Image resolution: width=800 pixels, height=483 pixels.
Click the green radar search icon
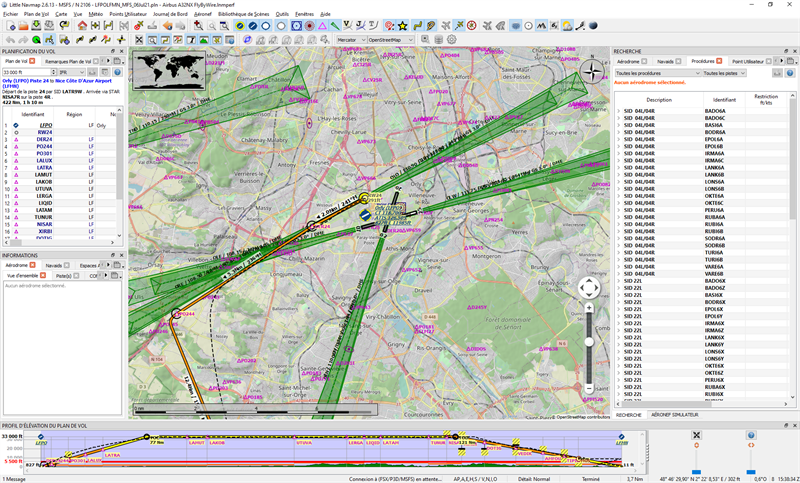tap(36, 39)
